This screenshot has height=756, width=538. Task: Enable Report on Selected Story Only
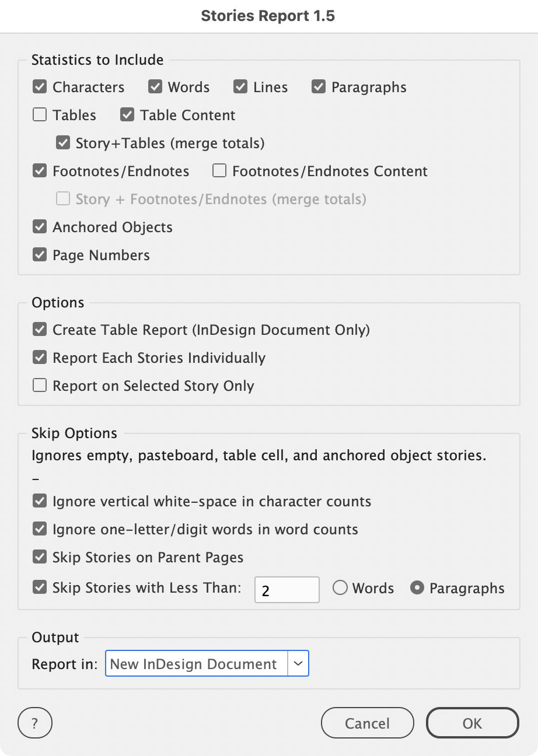pyautogui.click(x=40, y=386)
